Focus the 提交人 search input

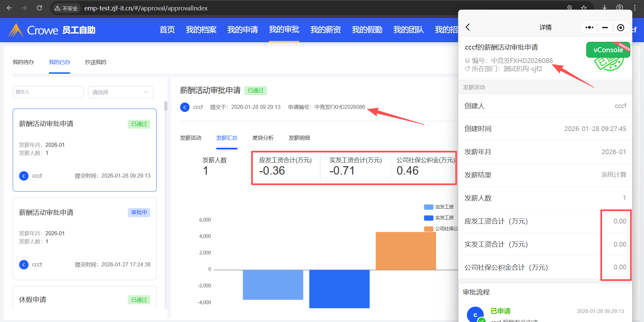tap(48, 92)
